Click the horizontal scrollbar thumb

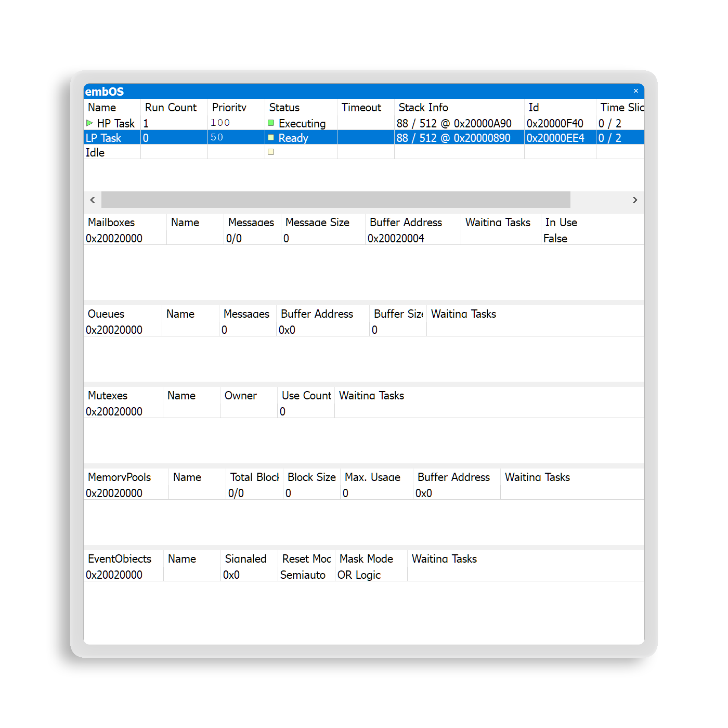point(335,200)
